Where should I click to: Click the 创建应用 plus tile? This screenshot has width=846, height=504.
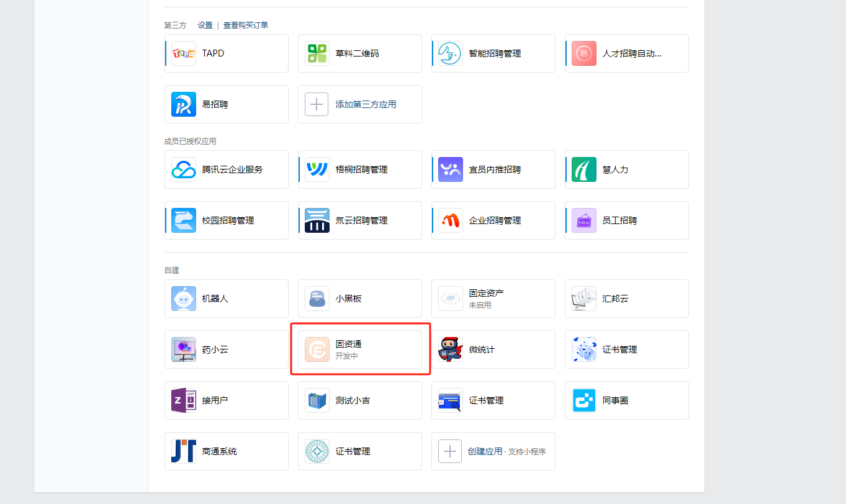[493, 451]
